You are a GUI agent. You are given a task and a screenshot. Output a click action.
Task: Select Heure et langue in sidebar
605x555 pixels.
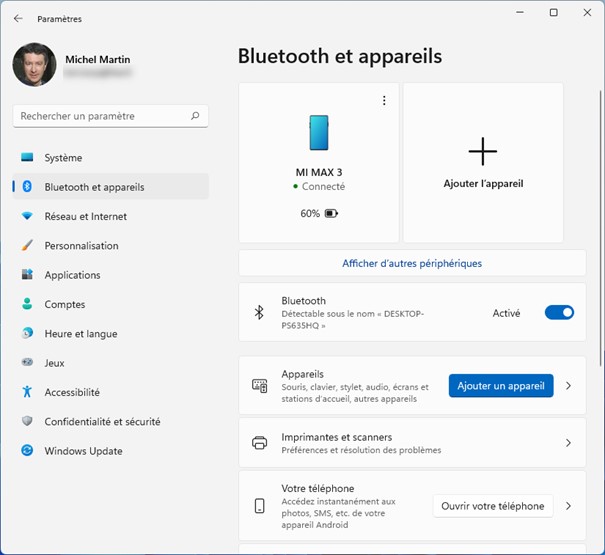pos(80,334)
